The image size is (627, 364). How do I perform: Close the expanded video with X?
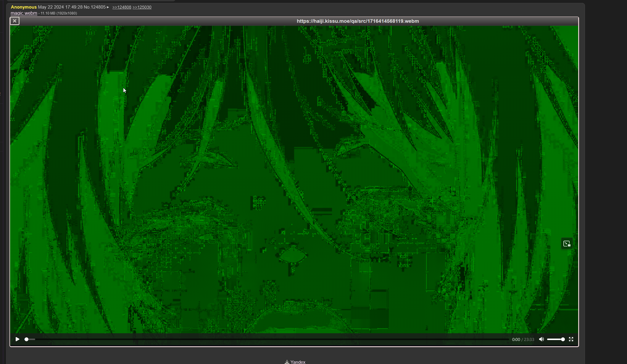tap(14, 21)
